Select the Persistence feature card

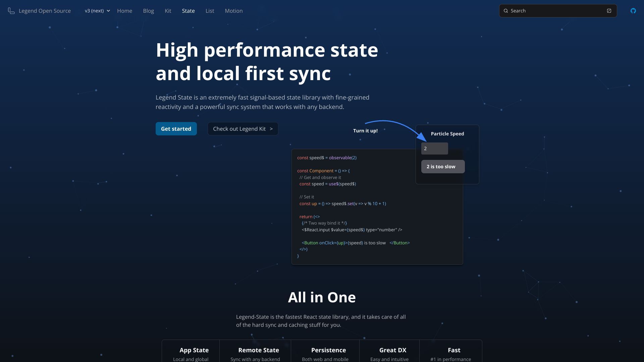(325, 351)
